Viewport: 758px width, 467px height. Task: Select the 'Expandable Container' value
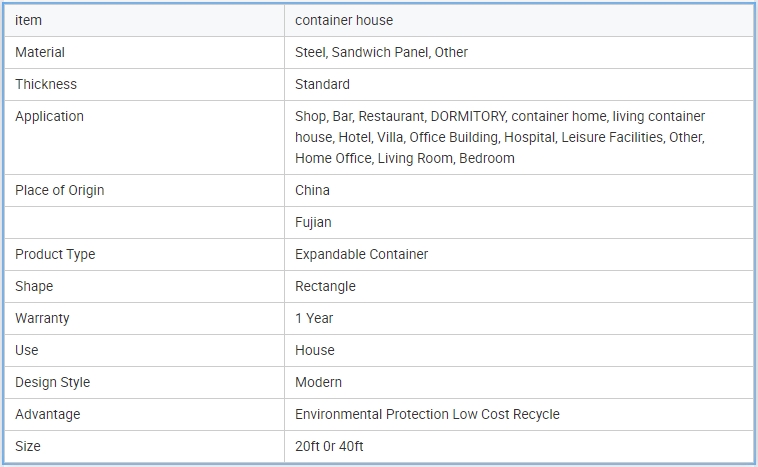click(361, 254)
